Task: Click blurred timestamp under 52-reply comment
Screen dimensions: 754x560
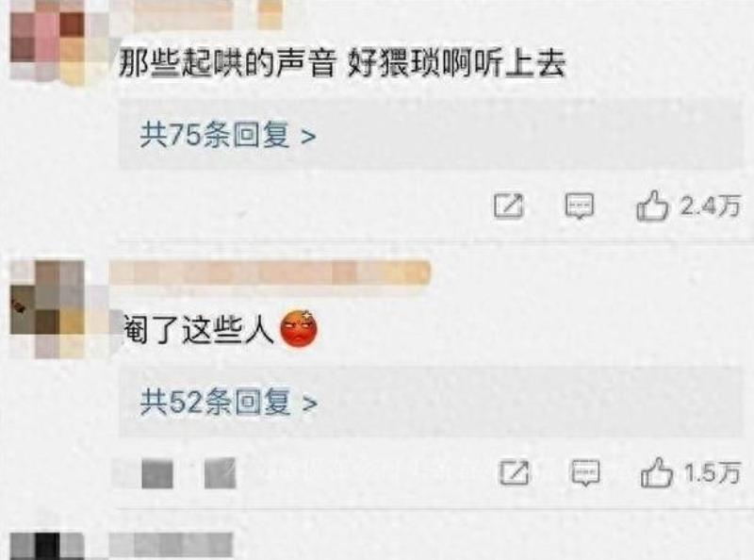Action: click(174, 473)
